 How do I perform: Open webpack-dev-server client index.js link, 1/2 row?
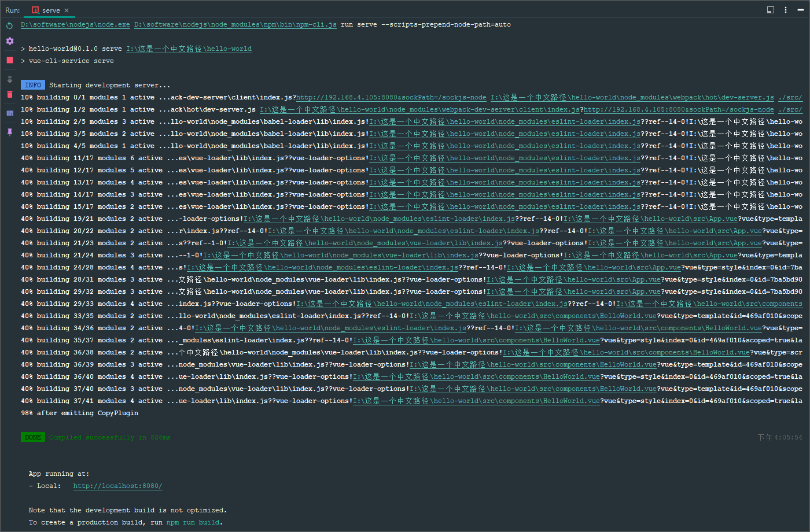(420, 110)
